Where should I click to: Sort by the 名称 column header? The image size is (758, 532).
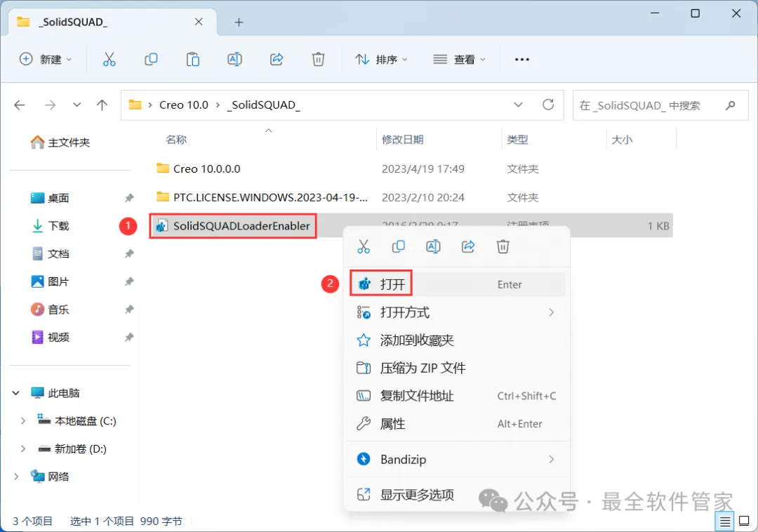coord(176,140)
